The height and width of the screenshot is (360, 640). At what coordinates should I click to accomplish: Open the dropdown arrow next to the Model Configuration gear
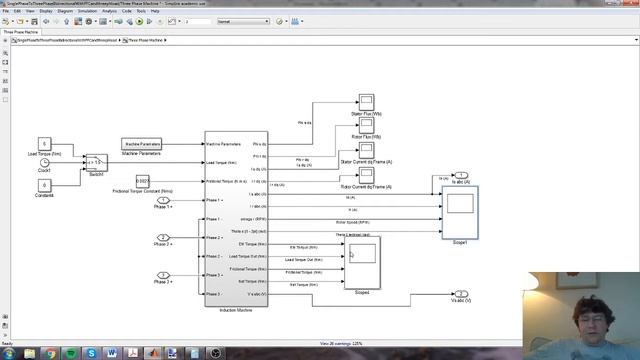(96, 21)
